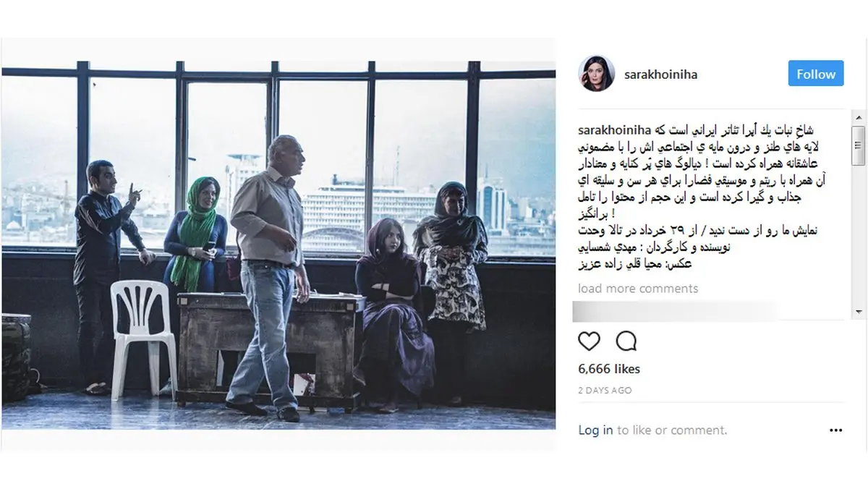This screenshot has width=868, height=489.
Task: View the 6,666 likes list
Action: click(x=609, y=369)
